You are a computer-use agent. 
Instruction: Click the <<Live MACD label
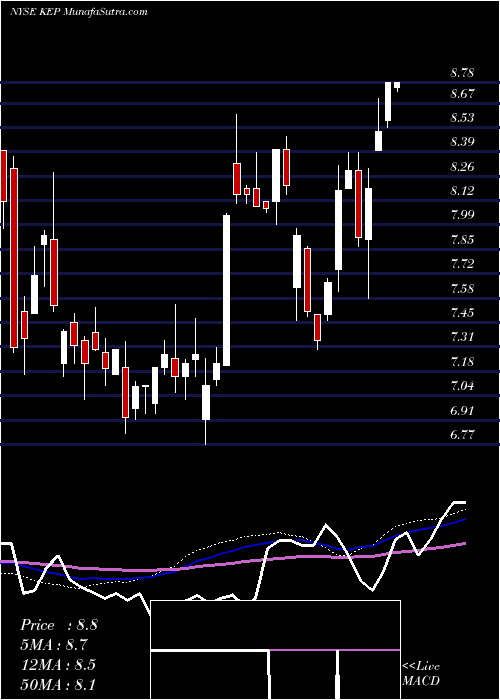pyautogui.click(x=421, y=673)
